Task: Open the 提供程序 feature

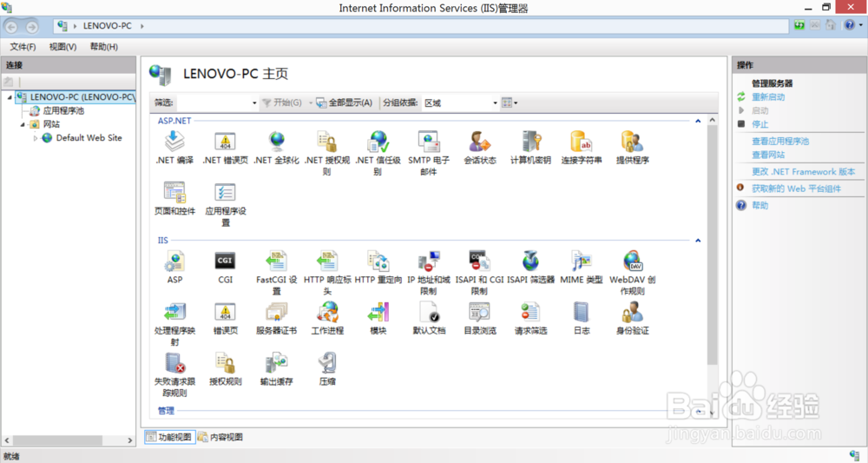Action: pyautogui.click(x=632, y=148)
